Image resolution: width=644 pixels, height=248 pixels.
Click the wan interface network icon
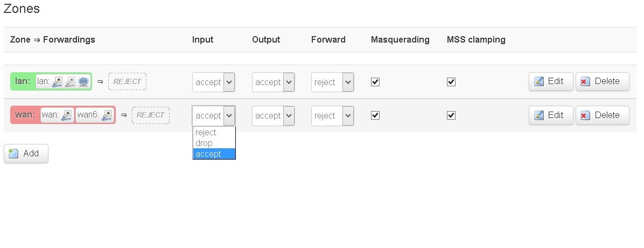pos(67,115)
